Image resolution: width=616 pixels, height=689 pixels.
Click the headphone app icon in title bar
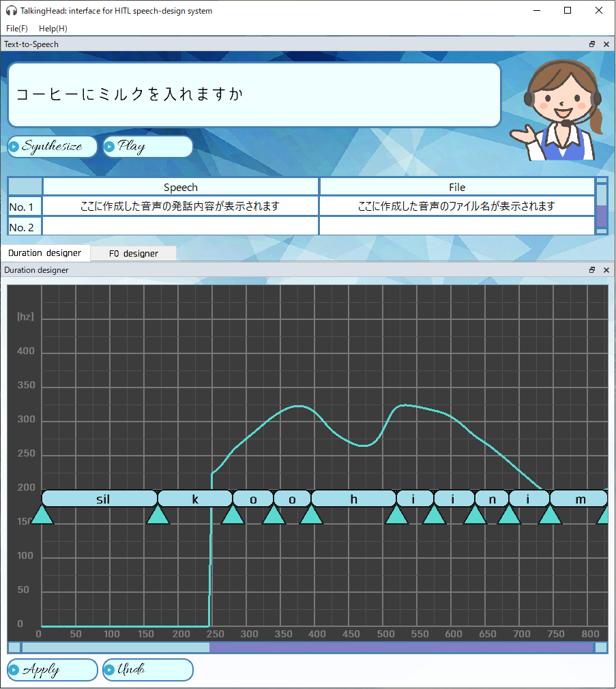coord(12,11)
